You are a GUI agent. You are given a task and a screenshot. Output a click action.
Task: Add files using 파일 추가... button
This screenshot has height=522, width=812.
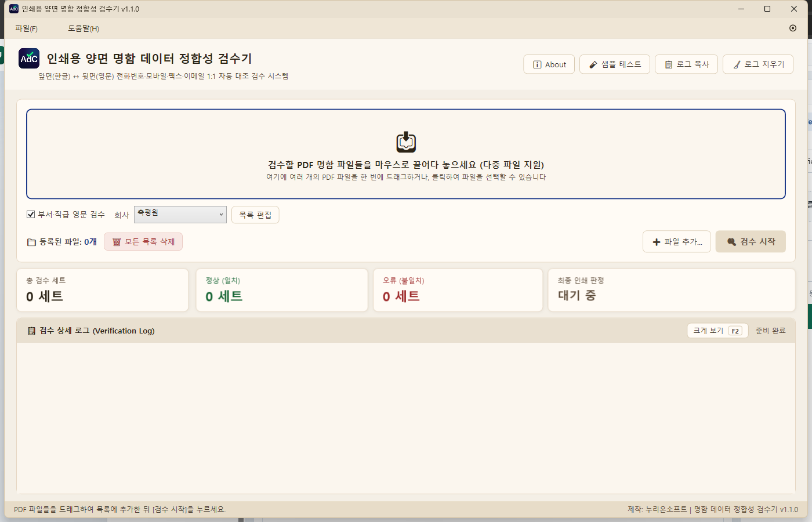click(x=677, y=242)
